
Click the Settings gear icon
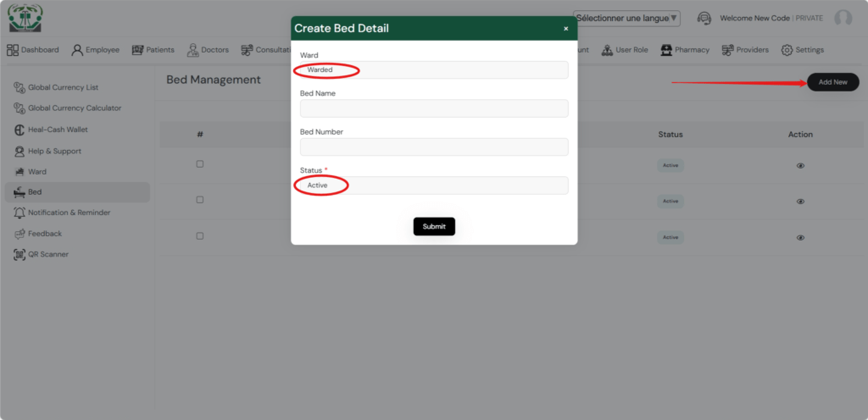coord(787,50)
